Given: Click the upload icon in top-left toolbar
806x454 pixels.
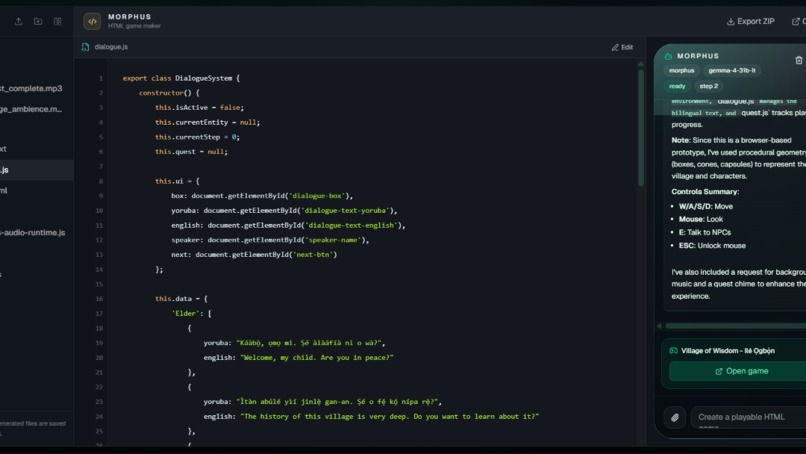Looking at the screenshot, I should coord(19,22).
